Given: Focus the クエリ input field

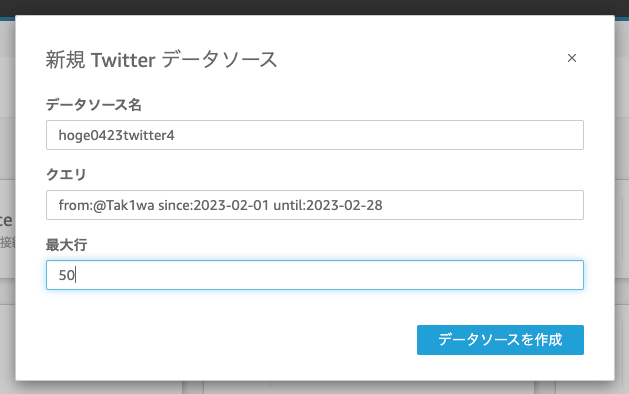Looking at the screenshot, I should [315, 205].
